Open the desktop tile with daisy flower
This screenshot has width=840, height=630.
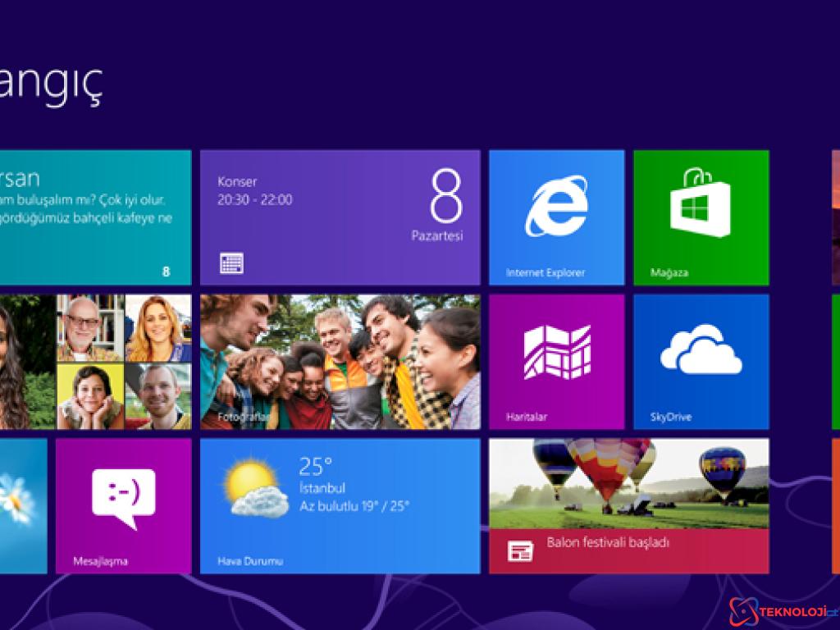point(22,505)
